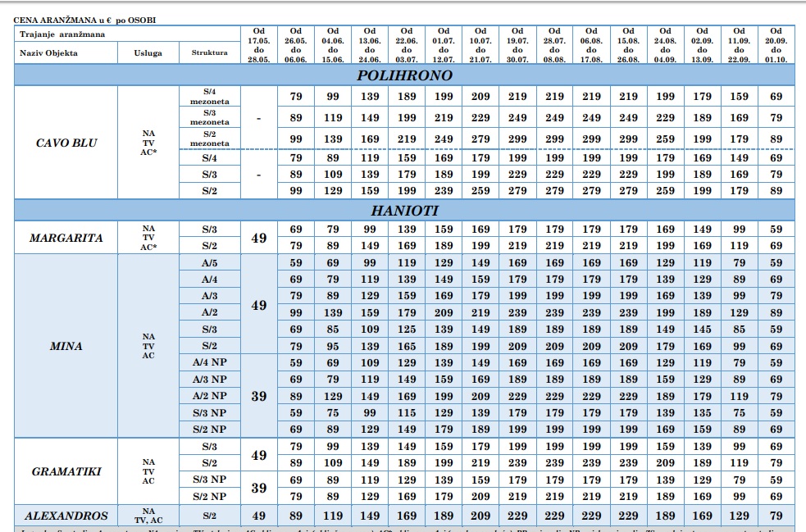806x532 pixels.
Task: Select the 'A/5' structure cell under MINA
Action: [210, 264]
